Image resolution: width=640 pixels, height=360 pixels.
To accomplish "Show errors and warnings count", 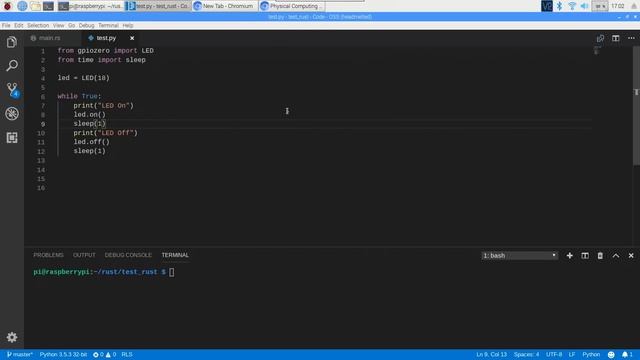I will click(x=104, y=355).
